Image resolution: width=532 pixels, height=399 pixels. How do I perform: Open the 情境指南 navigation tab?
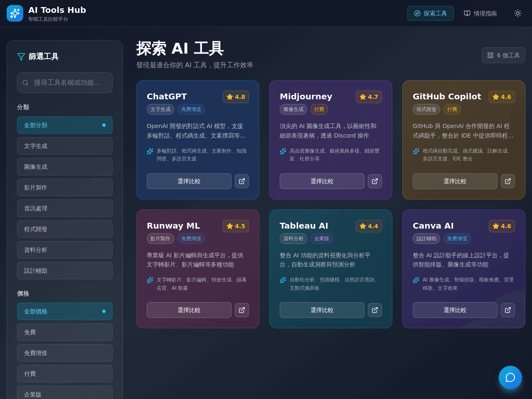(x=480, y=13)
